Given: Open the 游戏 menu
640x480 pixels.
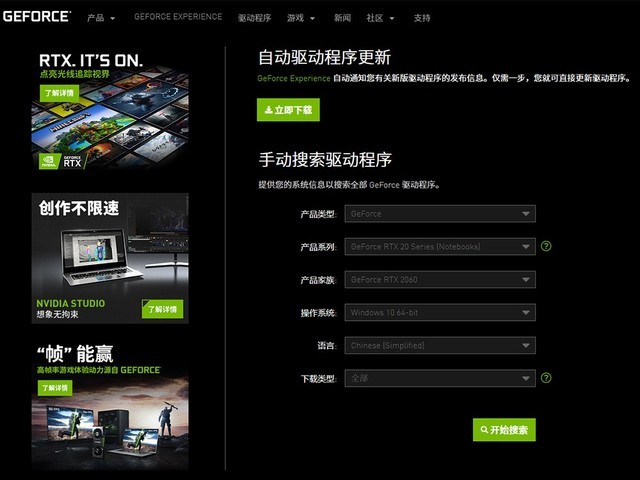Looking at the screenshot, I should click(x=301, y=18).
